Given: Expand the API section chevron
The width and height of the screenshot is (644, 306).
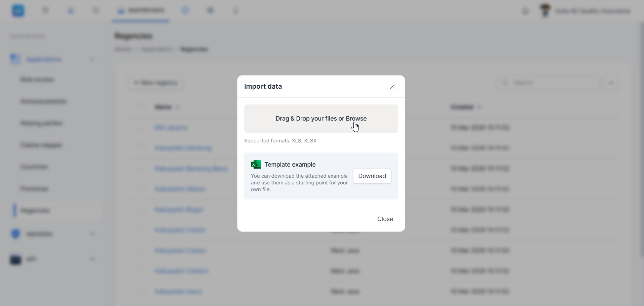Looking at the screenshot, I should (x=92, y=259).
